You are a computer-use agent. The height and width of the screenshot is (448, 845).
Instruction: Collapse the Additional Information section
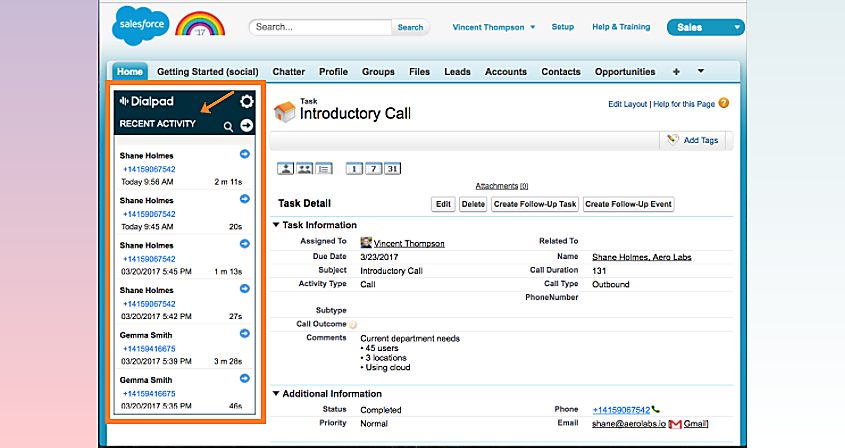[x=276, y=394]
